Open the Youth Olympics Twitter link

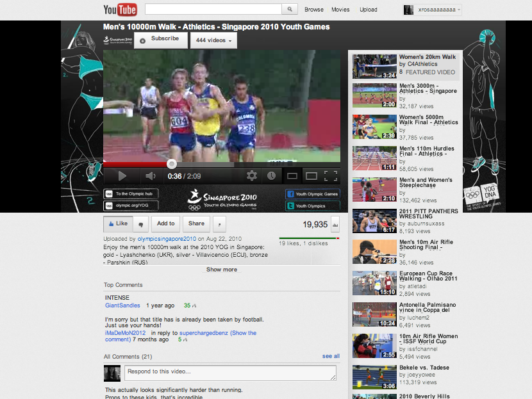pyautogui.click(x=313, y=206)
